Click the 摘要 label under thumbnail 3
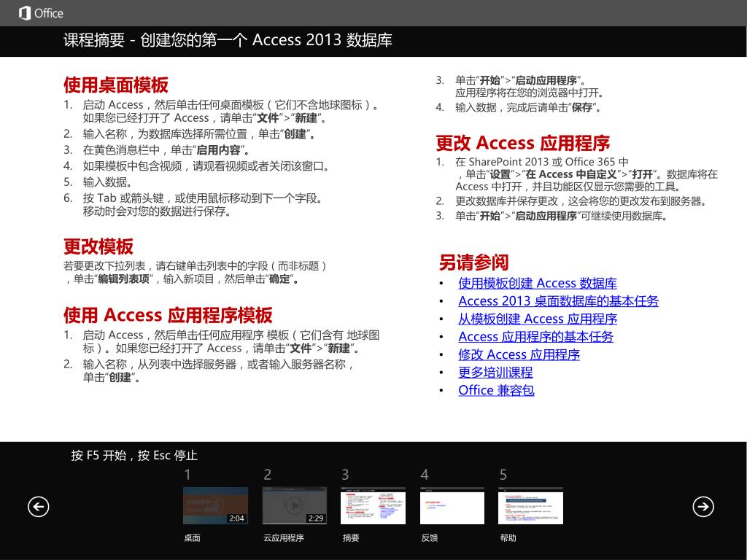Viewport: 747px width, 560px height. pyautogui.click(x=351, y=538)
